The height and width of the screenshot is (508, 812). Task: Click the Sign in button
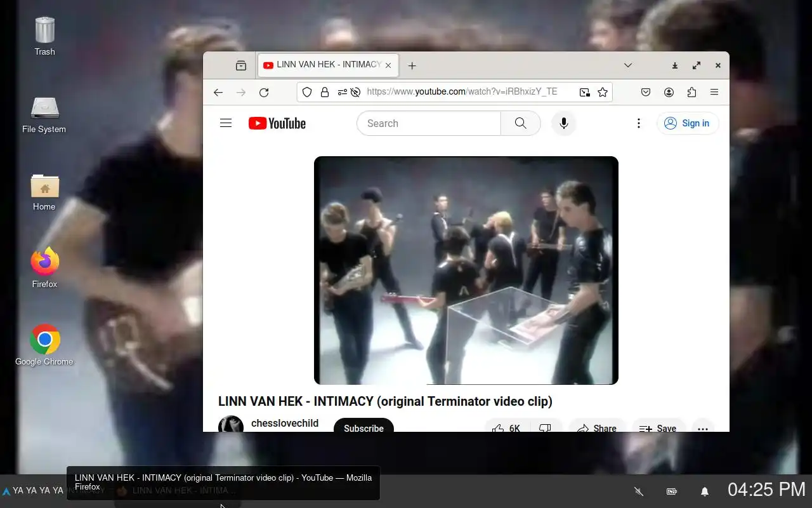pyautogui.click(x=688, y=123)
